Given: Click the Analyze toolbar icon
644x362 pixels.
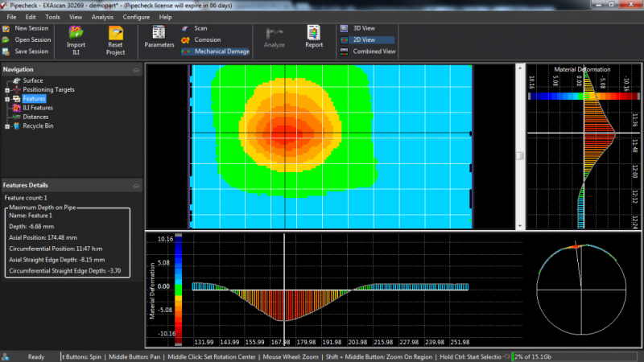Looking at the screenshot, I should click(275, 34).
